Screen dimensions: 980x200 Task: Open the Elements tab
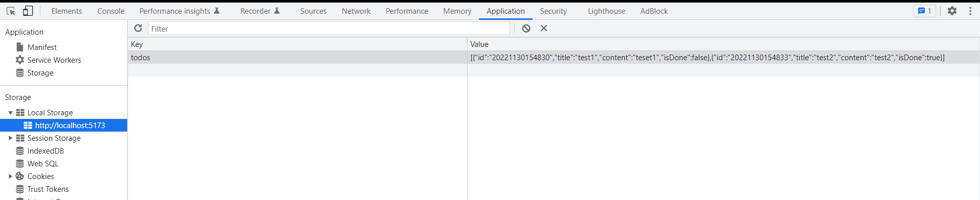click(x=66, y=11)
